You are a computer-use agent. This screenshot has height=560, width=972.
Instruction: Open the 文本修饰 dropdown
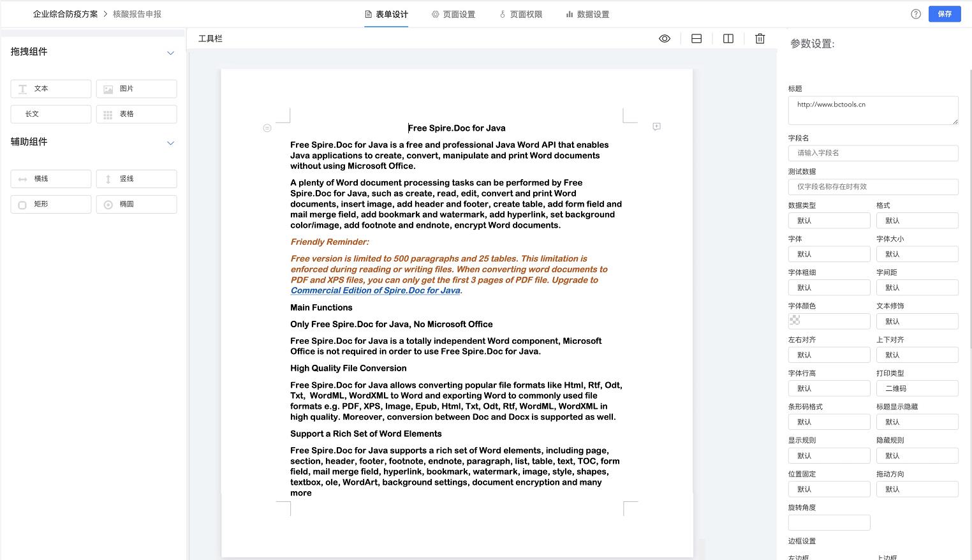pyautogui.click(x=917, y=321)
